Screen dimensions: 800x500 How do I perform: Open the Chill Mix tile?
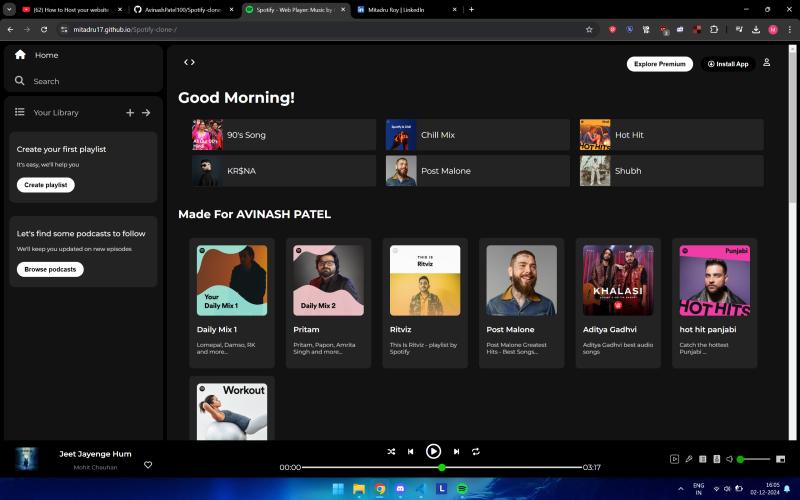click(x=478, y=135)
